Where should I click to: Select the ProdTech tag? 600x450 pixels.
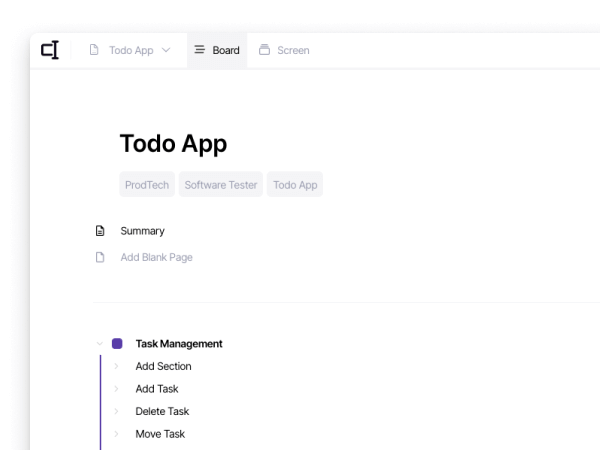click(x=147, y=185)
